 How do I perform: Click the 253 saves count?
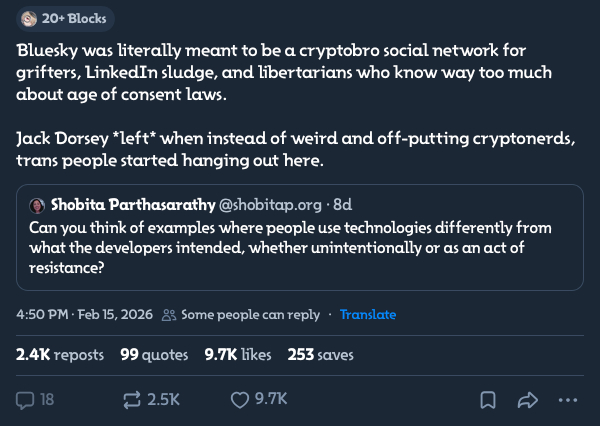pos(320,354)
